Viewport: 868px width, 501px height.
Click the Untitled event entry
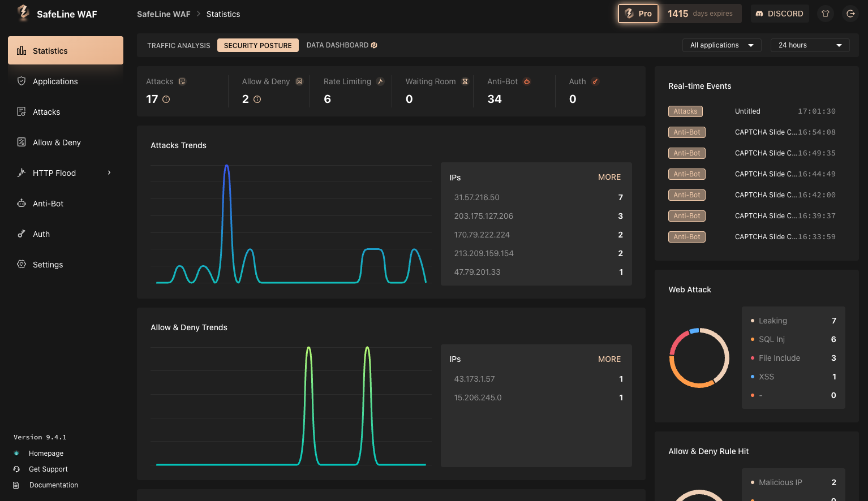(747, 111)
